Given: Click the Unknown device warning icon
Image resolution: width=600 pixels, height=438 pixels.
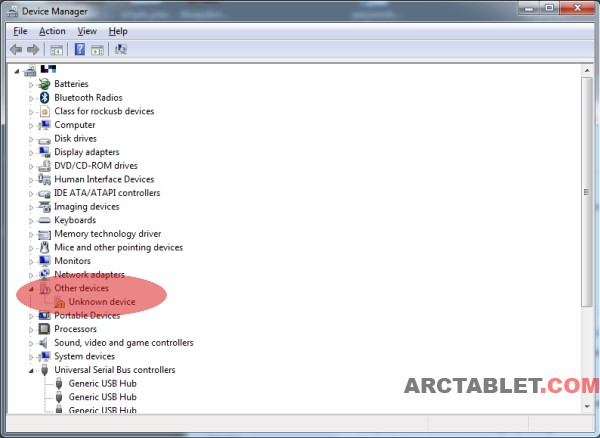Looking at the screenshot, I should [x=59, y=302].
